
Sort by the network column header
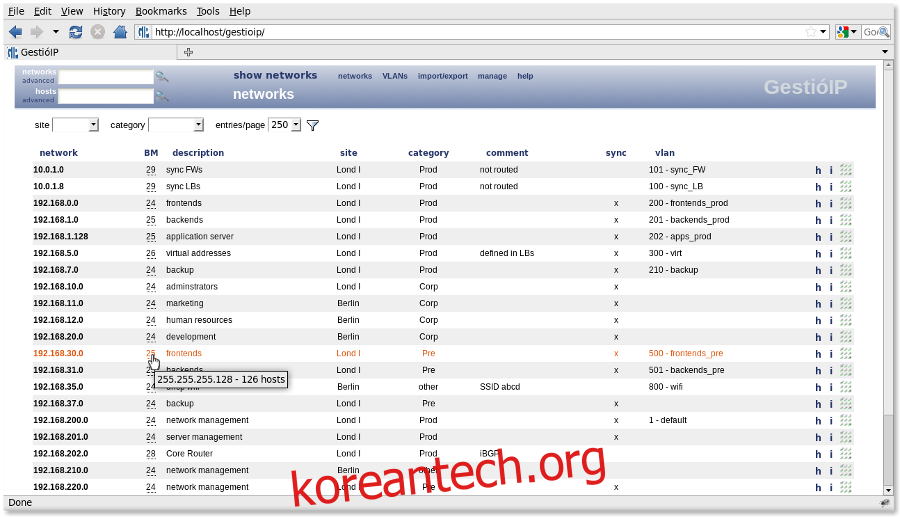click(x=59, y=153)
